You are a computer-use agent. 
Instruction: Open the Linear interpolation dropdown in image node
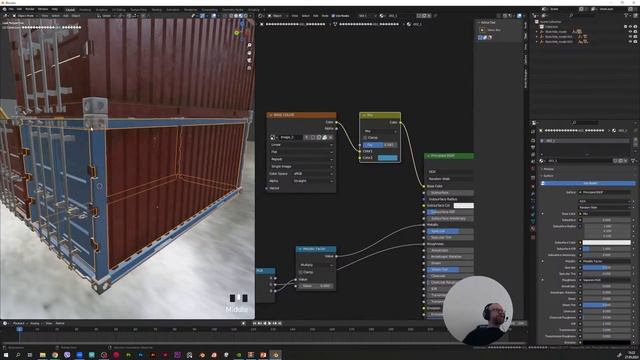pos(302,144)
